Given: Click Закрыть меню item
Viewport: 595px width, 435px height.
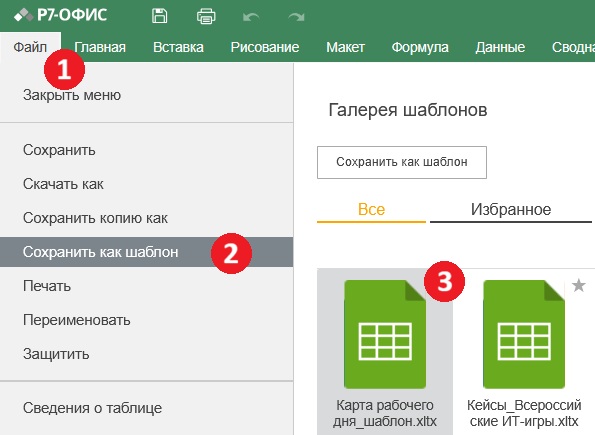Looking at the screenshot, I should 146,95.
